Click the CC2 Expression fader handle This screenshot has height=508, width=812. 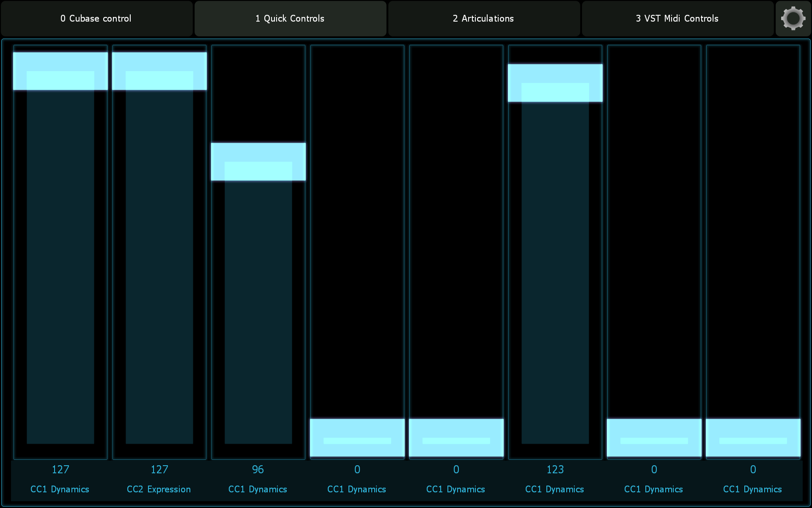159,71
